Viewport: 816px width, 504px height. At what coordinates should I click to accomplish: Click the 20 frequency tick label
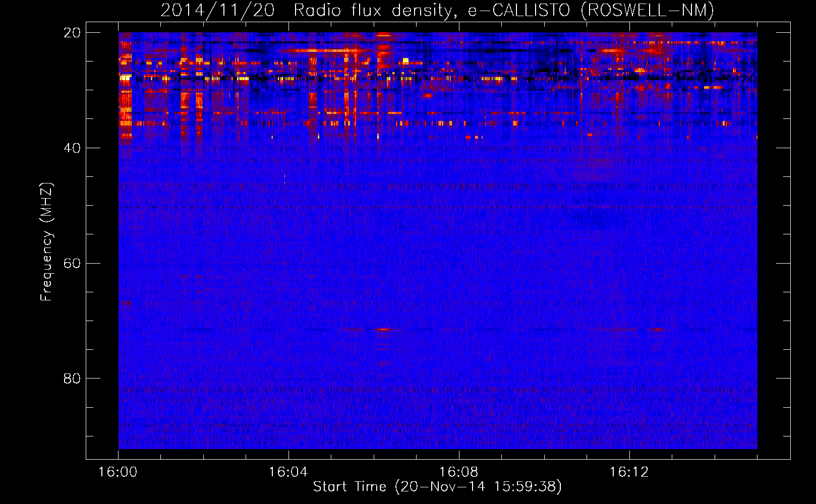click(72, 33)
